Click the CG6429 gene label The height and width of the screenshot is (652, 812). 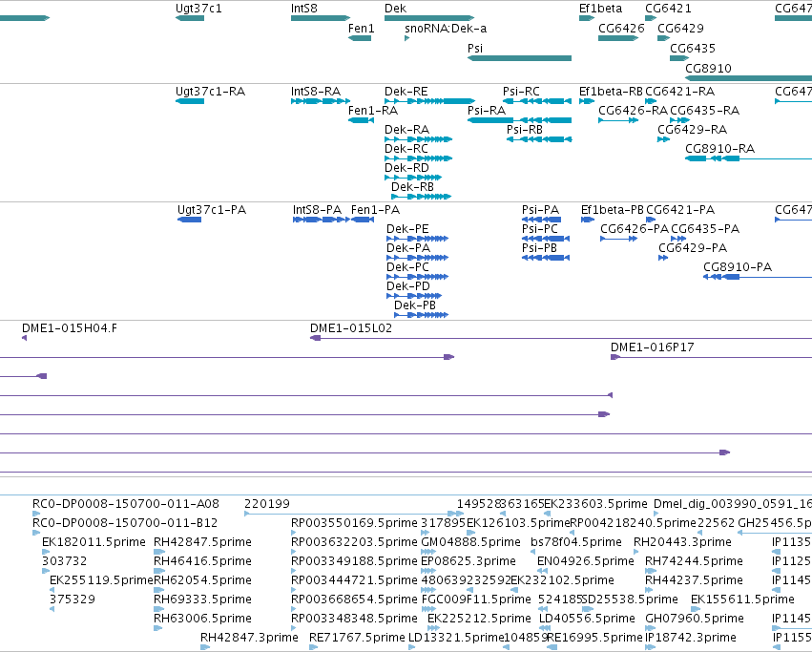click(681, 28)
